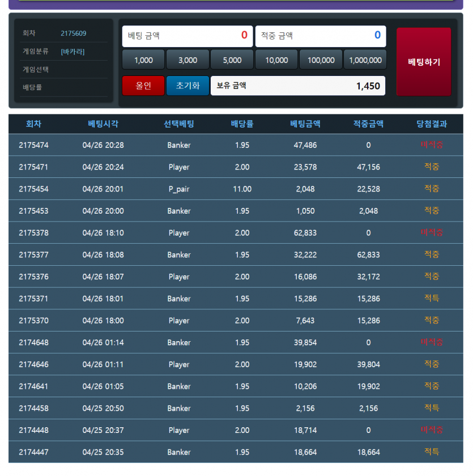Choose the 100,000 bet amount button
The width and height of the screenshot is (473, 476).
pyautogui.click(x=321, y=60)
